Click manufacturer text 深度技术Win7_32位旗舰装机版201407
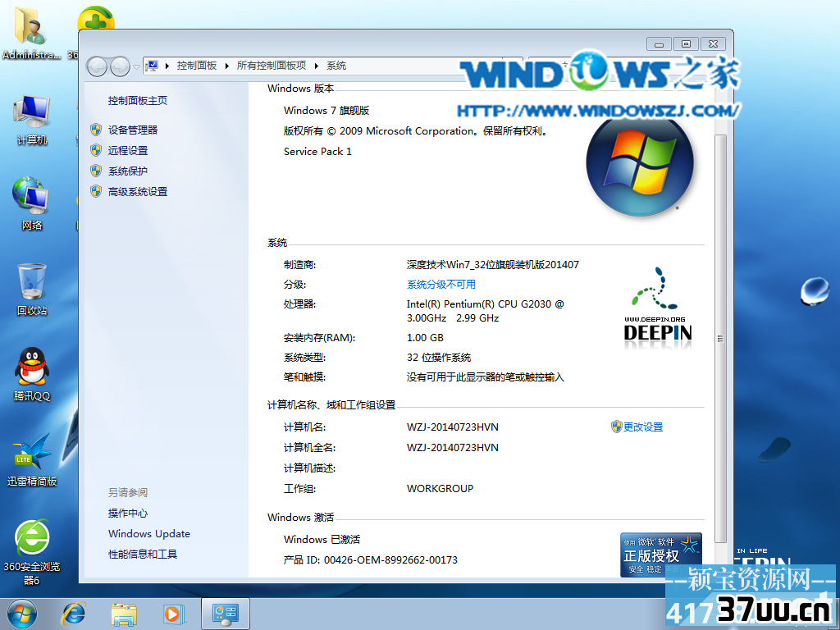The height and width of the screenshot is (630, 840). (x=492, y=264)
